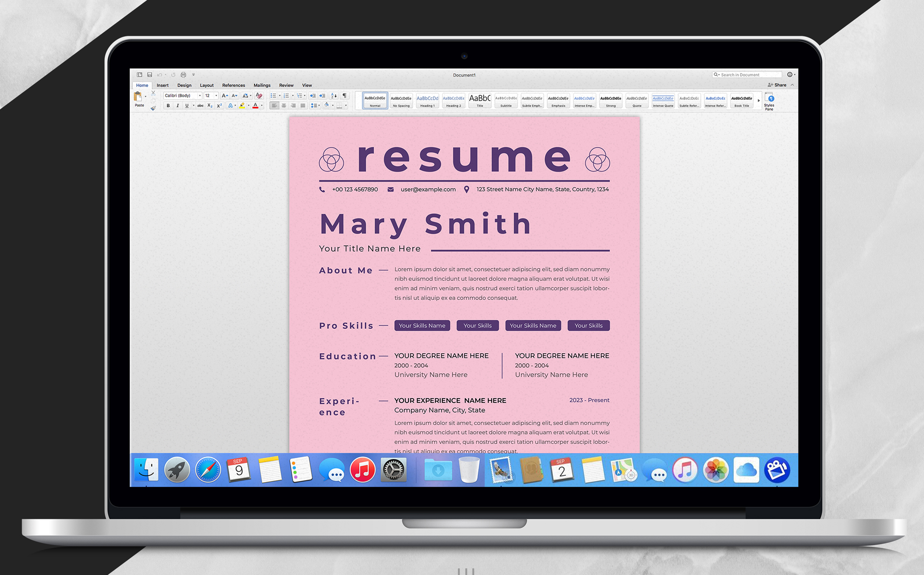924x575 pixels.
Task: Open the Calibri font name dropdown
Action: click(x=200, y=96)
